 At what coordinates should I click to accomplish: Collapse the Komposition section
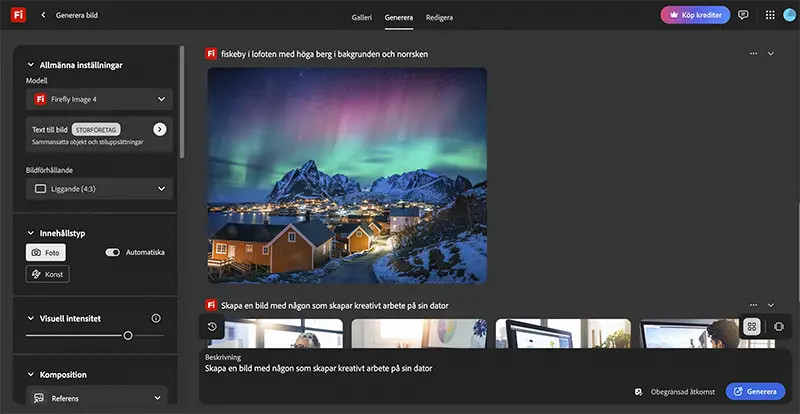pyautogui.click(x=30, y=375)
